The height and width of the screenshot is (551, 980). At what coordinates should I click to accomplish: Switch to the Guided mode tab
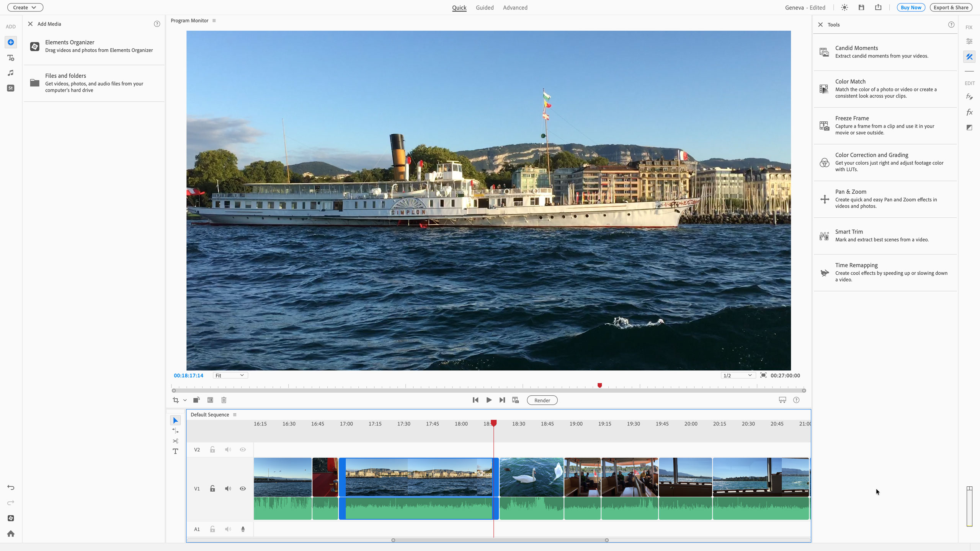(485, 8)
